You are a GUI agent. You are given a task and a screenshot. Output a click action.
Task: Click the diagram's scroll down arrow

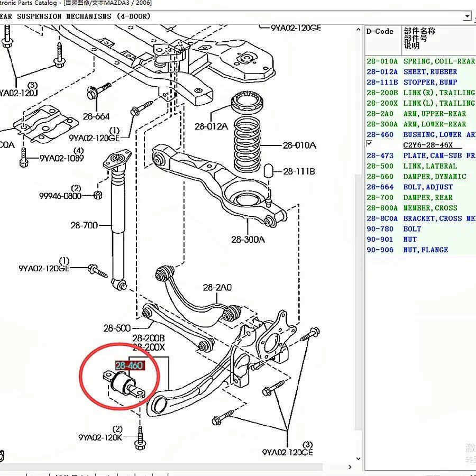[x=359, y=459]
